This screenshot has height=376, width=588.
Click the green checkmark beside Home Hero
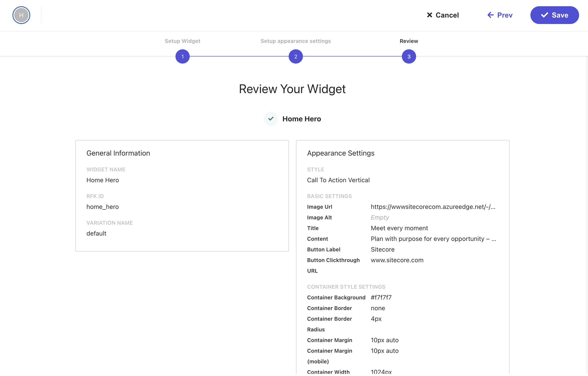click(271, 119)
